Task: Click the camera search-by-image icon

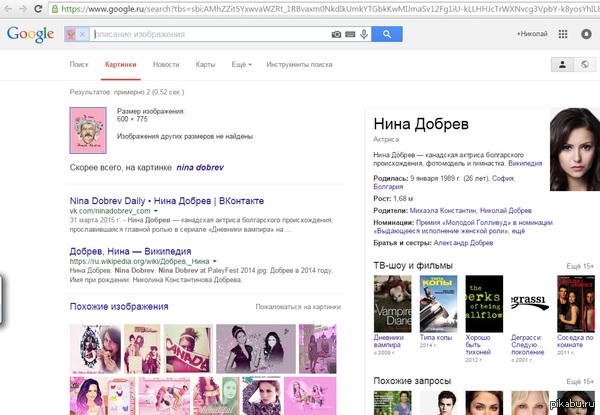Action: click(x=337, y=34)
